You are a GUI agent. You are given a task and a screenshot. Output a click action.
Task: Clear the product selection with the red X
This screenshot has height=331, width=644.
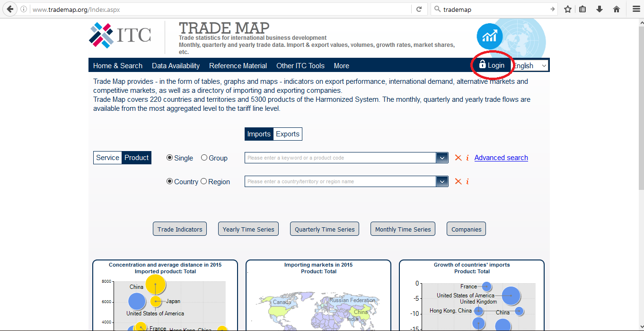coord(458,158)
